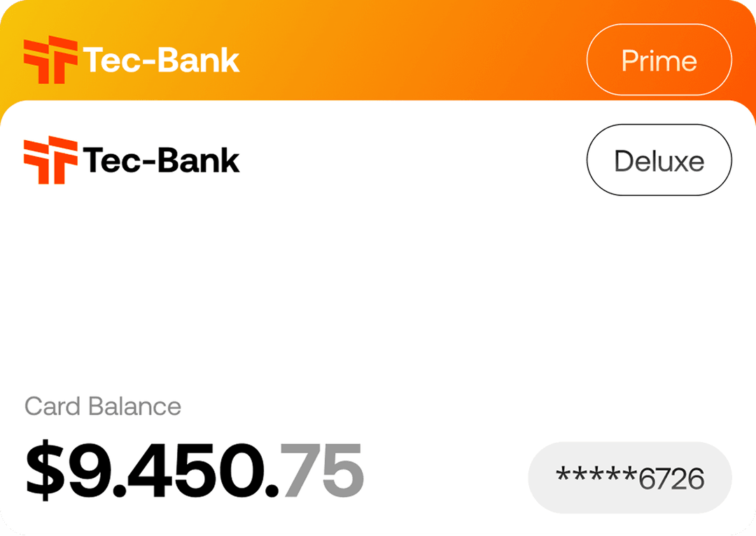This screenshot has width=756, height=536.
Task: Click the Card Balance label
Action: (x=103, y=406)
